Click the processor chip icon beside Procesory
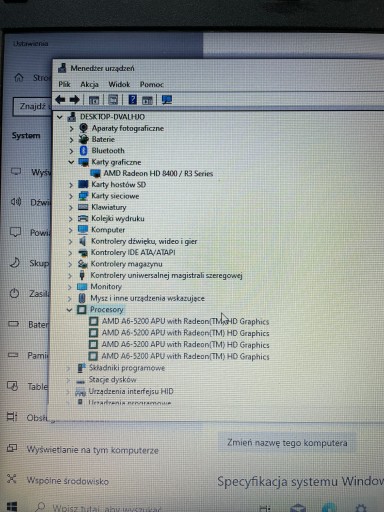 82,310
